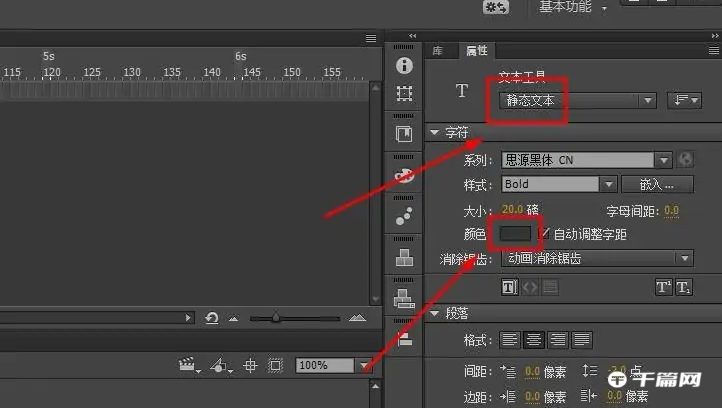Open the Motion Presets panel icon
The image size is (722, 408).
pos(404,216)
